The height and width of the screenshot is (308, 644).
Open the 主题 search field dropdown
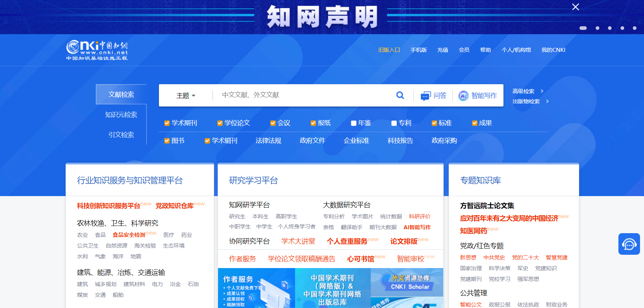(186, 96)
